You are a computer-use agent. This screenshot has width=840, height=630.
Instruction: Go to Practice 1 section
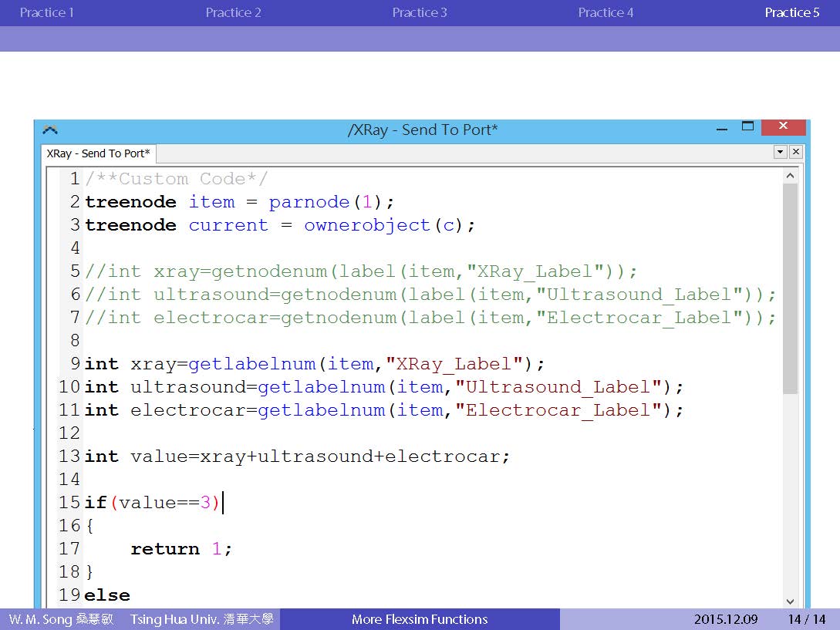47,12
